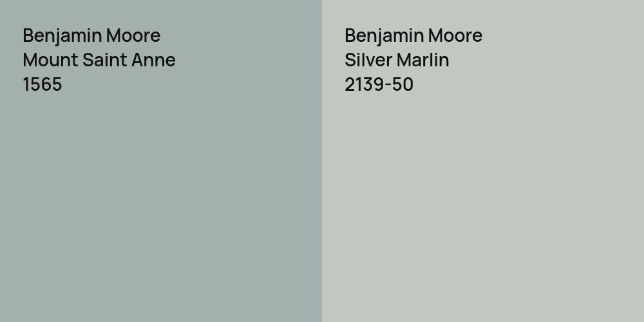Click the word 'Anne' in the left label
Screen dimensions: 644x322
155,60
